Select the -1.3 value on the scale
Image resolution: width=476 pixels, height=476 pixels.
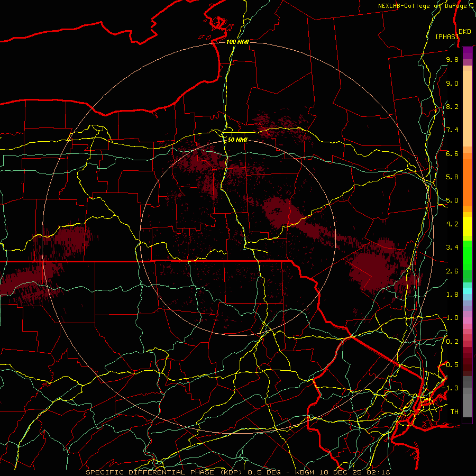451,388
